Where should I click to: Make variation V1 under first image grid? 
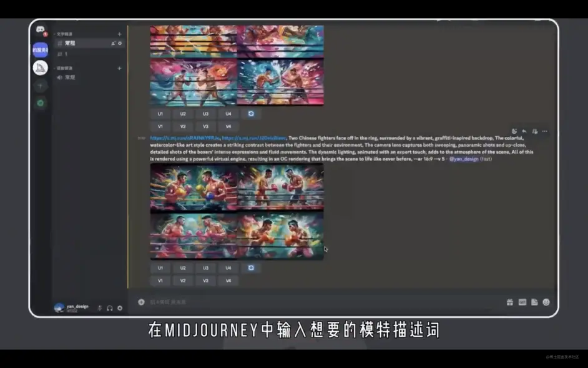160,127
